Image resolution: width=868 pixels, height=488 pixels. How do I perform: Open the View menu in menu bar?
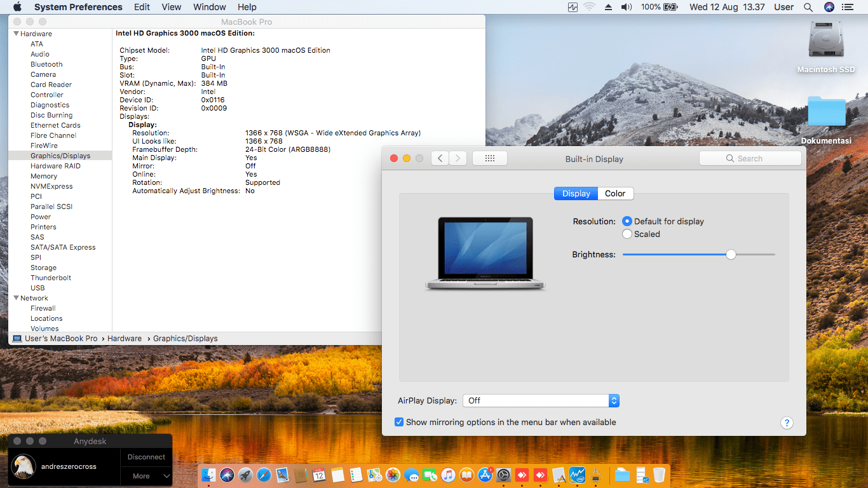tap(171, 7)
